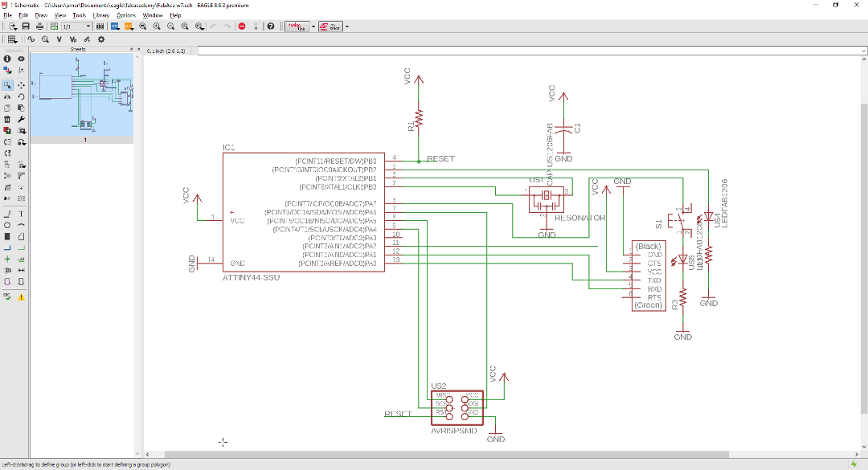Select the Dimension tool
This screenshot has width=868, height=470.
pyautogui.click(x=21, y=270)
